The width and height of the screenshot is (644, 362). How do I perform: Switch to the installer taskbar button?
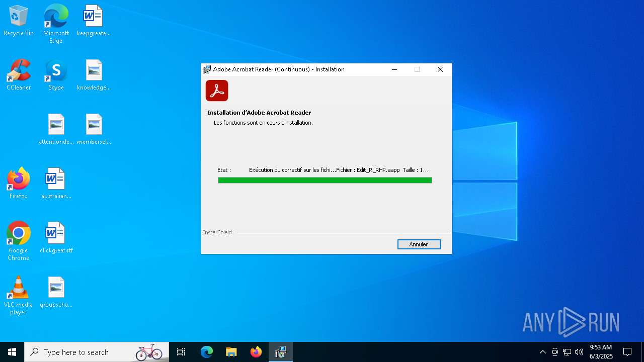[281, 352]
